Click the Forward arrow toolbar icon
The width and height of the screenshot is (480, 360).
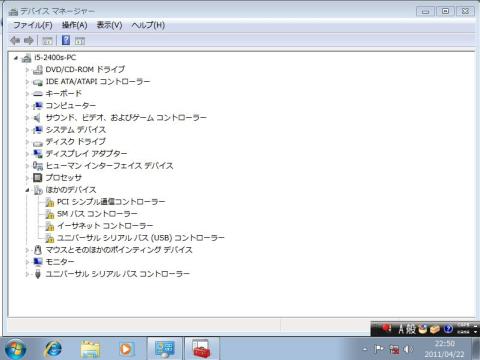point(29,41)
